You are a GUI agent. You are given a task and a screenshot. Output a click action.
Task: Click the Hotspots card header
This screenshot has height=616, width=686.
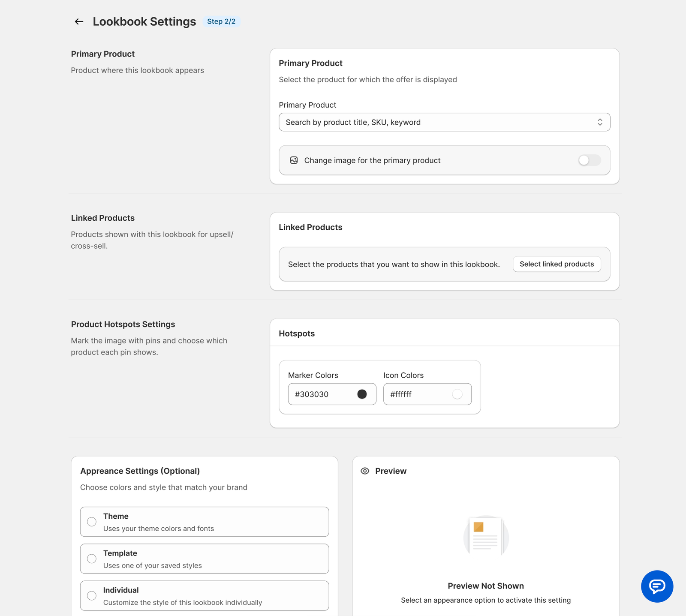click(x=297, y=334)
